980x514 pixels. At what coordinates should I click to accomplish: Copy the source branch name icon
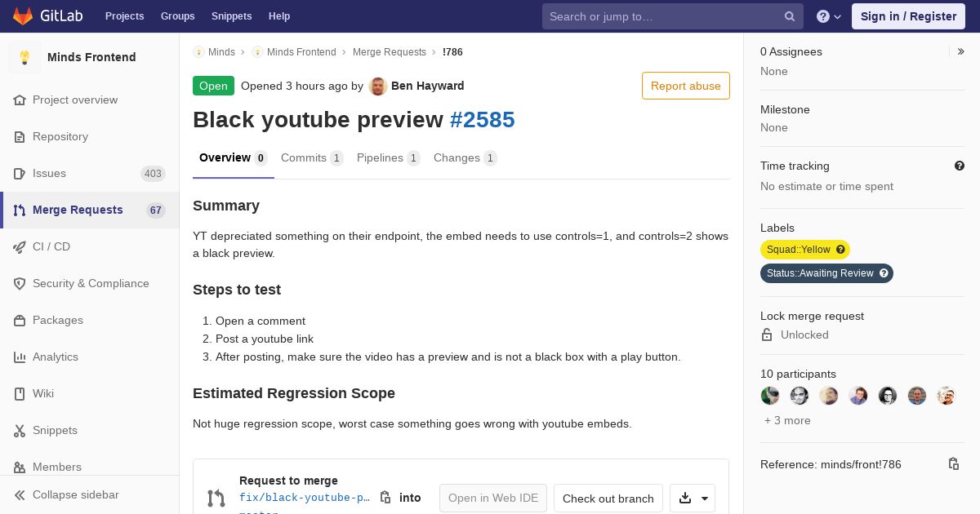coord(385,498)
